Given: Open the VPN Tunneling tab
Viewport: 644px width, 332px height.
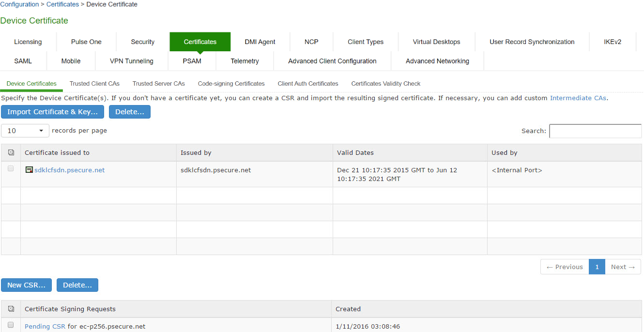Looking at the screenshot, I should point(131,61).
